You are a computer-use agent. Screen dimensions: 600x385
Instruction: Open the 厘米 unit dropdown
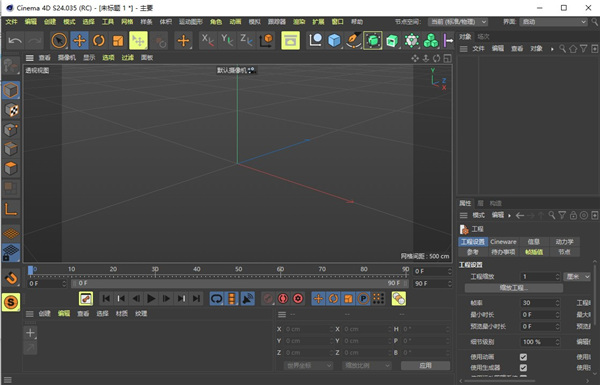pos(577,277)
